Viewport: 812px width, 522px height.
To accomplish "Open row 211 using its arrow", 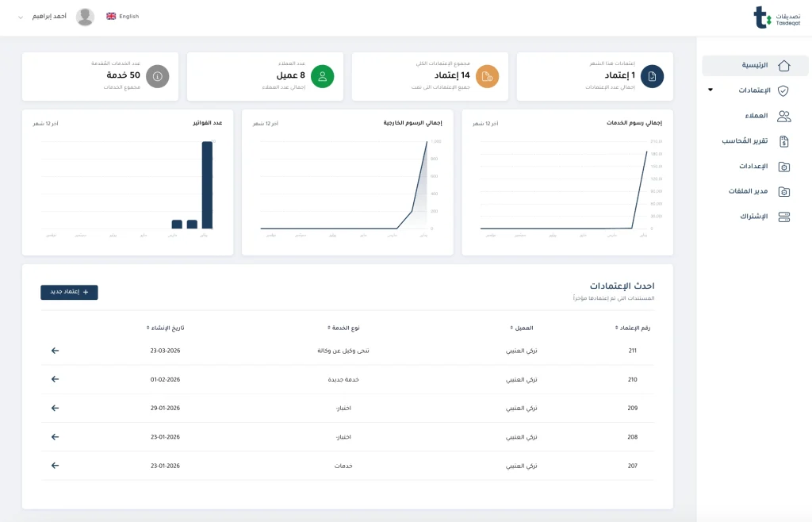I will coord(55,351).
